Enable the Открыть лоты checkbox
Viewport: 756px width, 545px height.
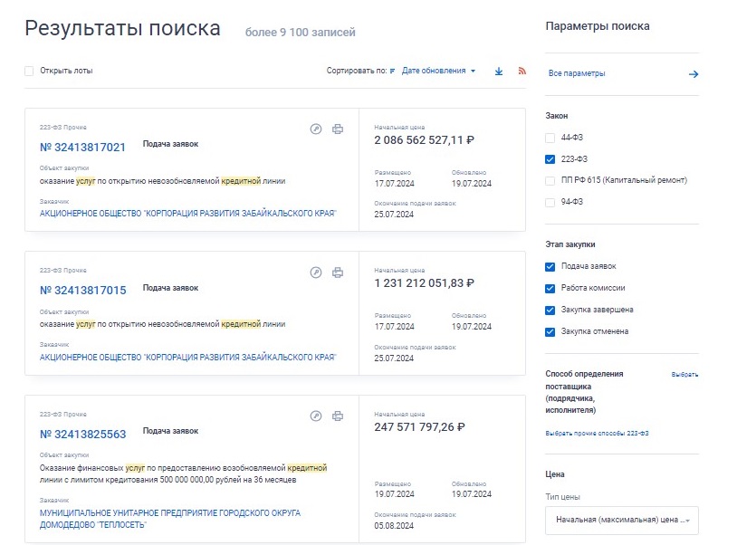coord(28,71)
